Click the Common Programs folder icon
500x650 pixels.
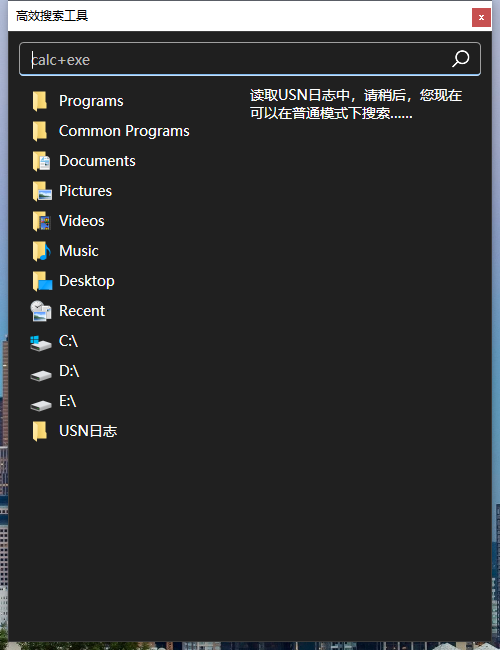coord(40,131)
